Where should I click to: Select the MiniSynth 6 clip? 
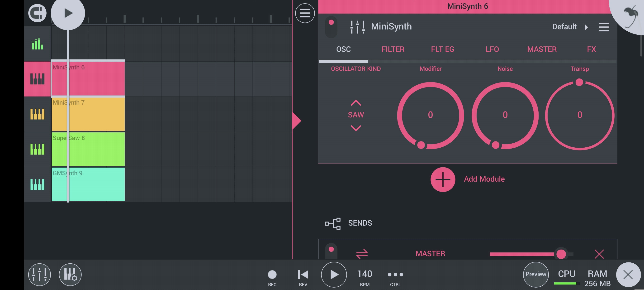point(88,79)
